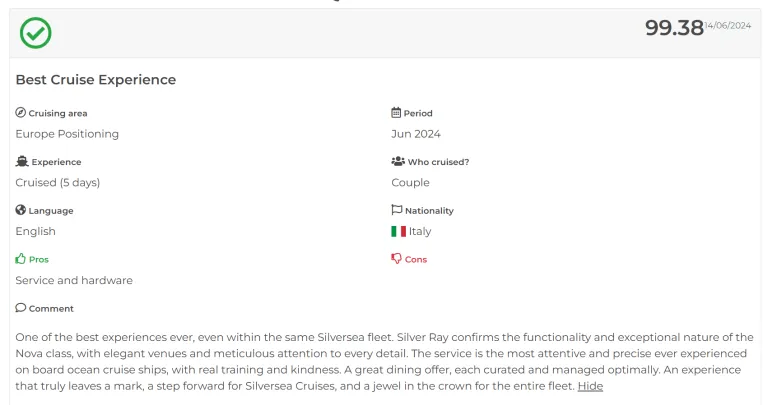Click the 14/06/2024 review date
The height and width of the screenshot is (405, 768).
727,25
